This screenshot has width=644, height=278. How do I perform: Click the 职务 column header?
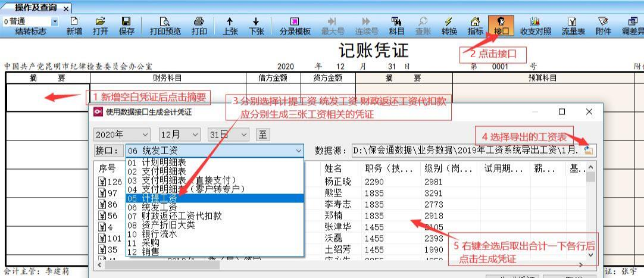391,168
